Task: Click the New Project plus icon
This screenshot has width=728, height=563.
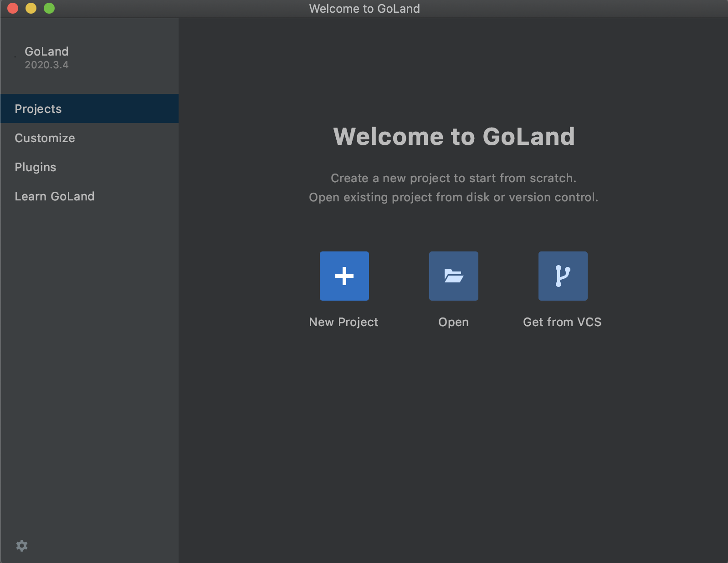Action: (x=344, y=276)
